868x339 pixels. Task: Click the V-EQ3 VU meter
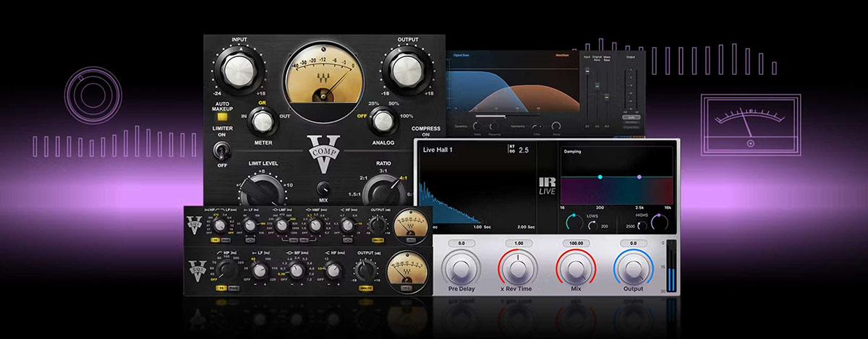pos(407,272)
